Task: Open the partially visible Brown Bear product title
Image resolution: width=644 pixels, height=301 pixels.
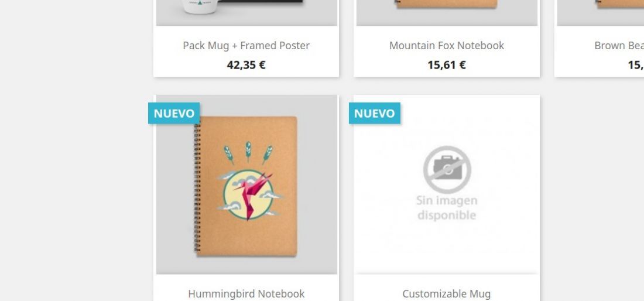Action: 619,46
